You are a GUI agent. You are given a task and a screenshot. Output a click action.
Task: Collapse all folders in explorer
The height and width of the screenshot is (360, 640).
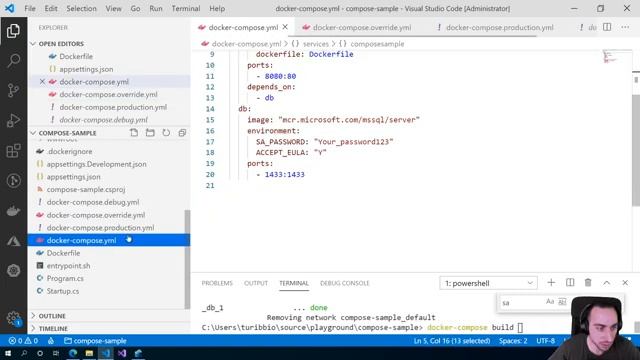182,133
